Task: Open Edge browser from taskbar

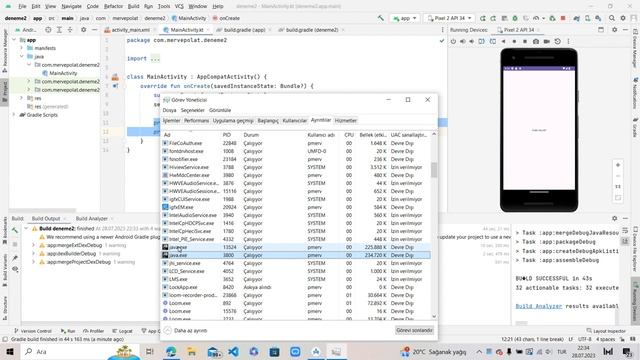Action: coord(171,351)
